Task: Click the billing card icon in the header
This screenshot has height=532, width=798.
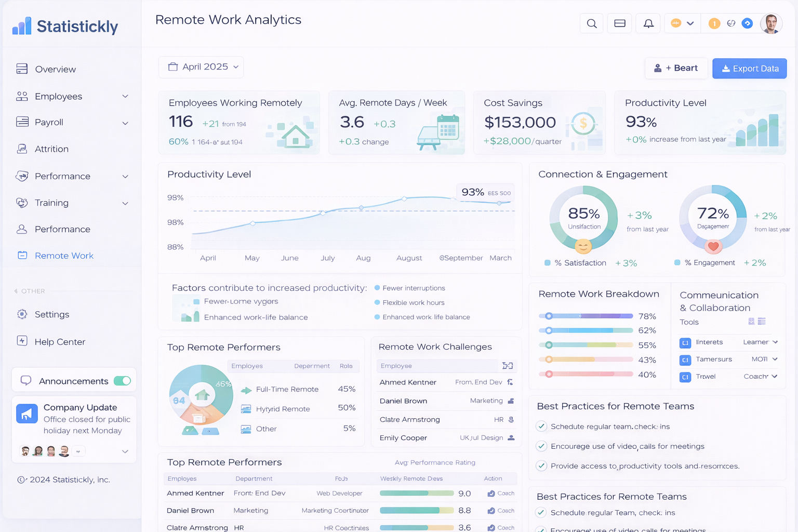Action: pyautogui.click(x=619, y=23)
